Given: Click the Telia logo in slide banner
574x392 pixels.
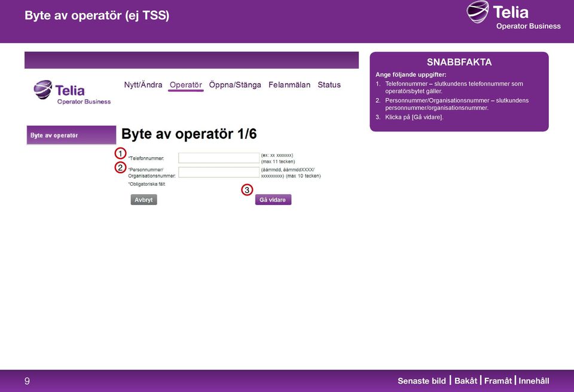Looking at the screenshot, I should click(513, 16).
